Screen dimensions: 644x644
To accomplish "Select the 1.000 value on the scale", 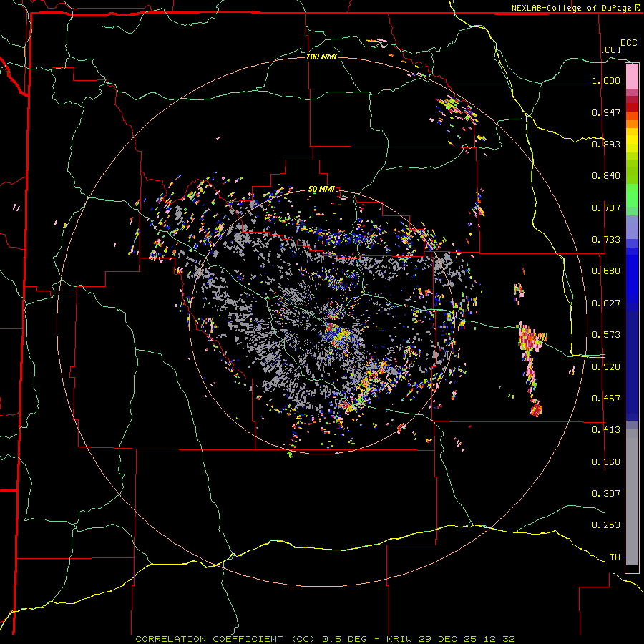I will coord(606,80).
